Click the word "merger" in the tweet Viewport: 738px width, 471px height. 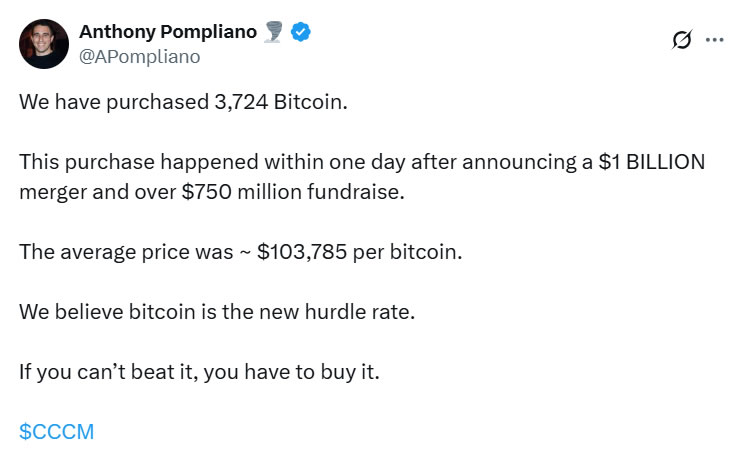tap(49, 192)
